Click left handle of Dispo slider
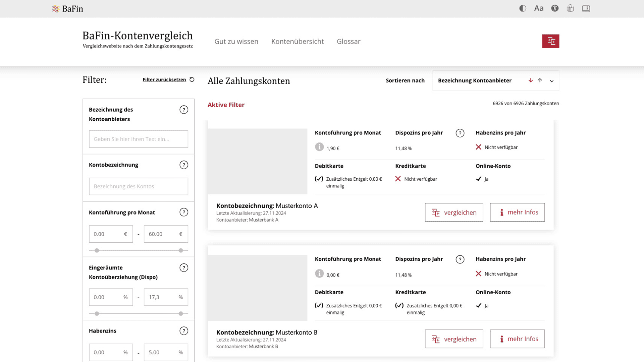Image resolution: width=644 pixels, height=362 pixels. tap(97, 314)
